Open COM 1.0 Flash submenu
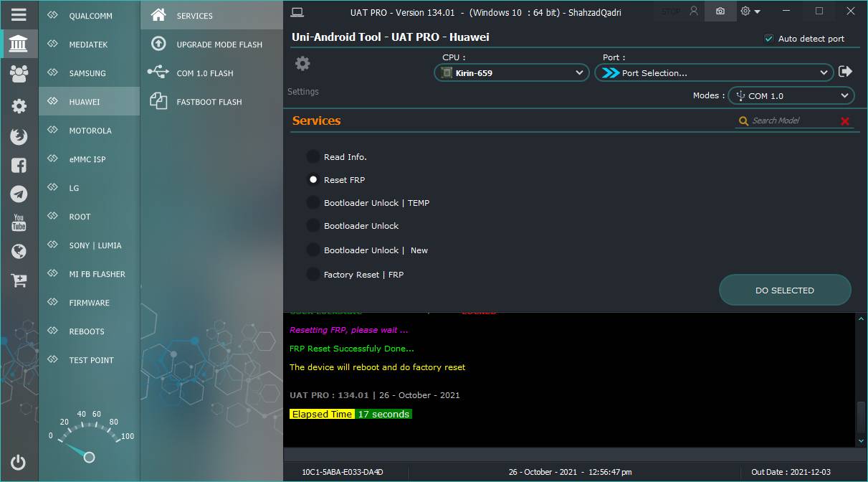The image size is (868, 482). pyautogui.click(x=211, y=72)
